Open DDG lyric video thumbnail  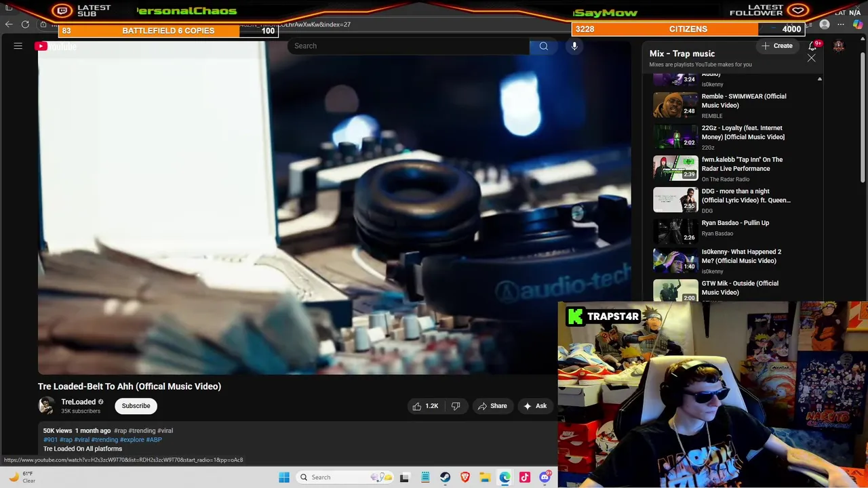point(675,200)
